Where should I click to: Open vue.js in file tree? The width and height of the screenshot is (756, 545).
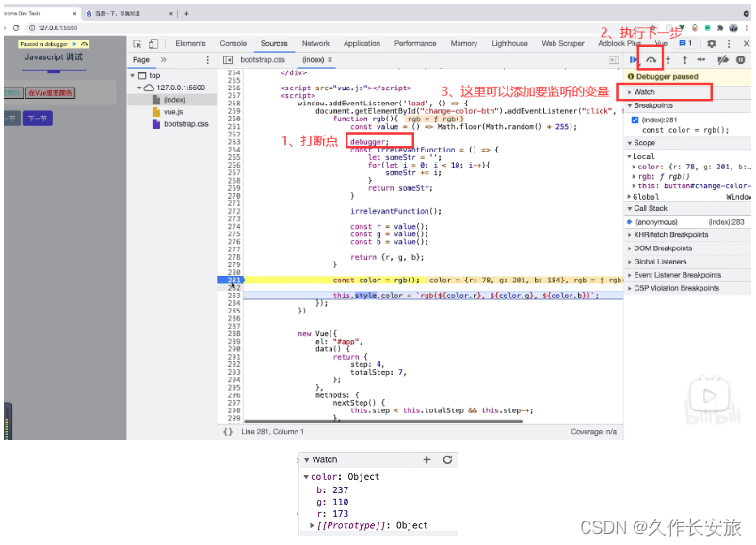[173, 112]
